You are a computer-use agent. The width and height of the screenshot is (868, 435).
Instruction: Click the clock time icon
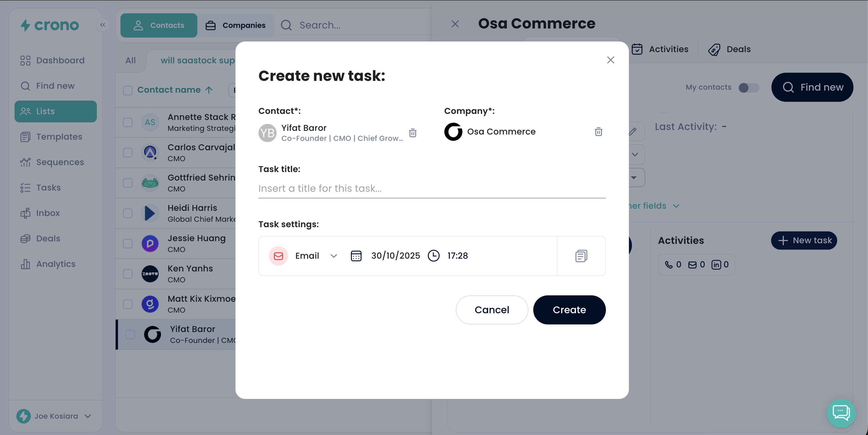coord(433,256)
